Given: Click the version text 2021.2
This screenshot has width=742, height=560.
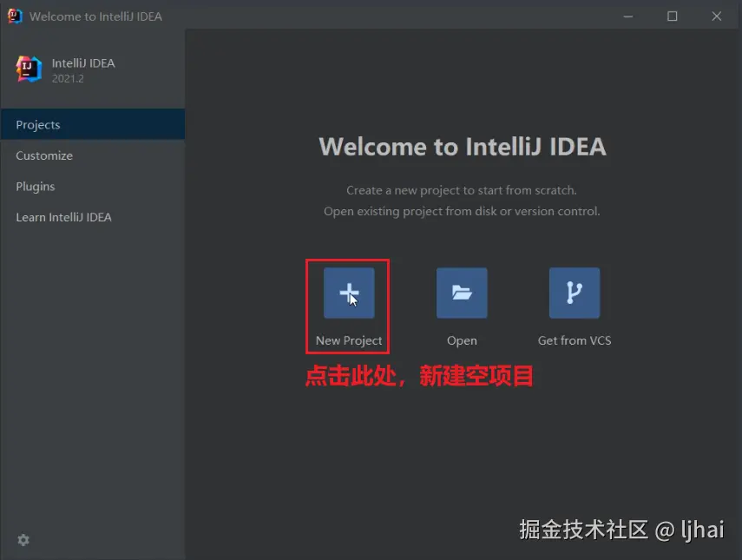Looking at the screenshot, I should (68, 79).
